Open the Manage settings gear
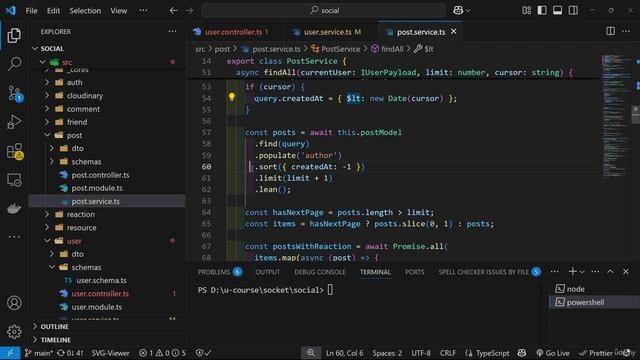This screenshot has width=640, height=360. point(14,331)
